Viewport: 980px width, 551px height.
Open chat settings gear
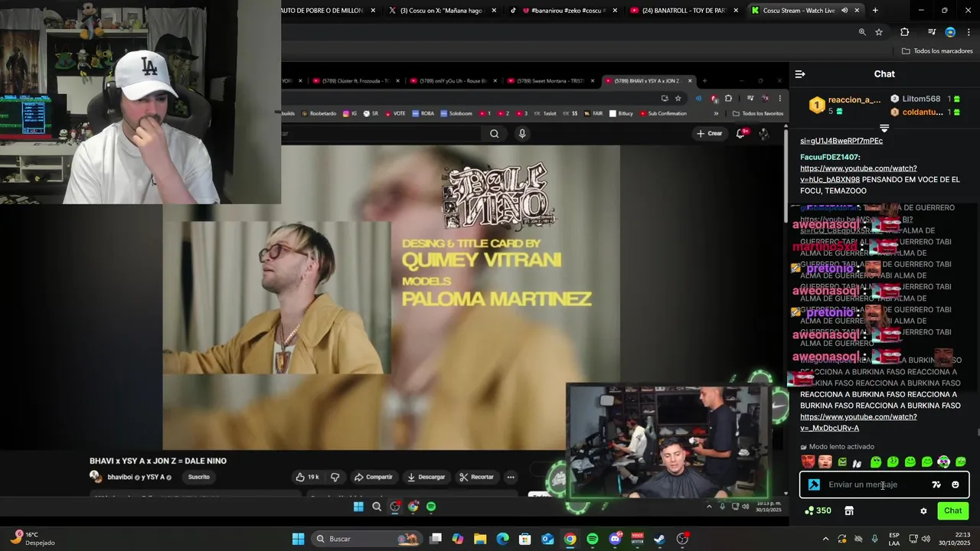coord(923,510)
